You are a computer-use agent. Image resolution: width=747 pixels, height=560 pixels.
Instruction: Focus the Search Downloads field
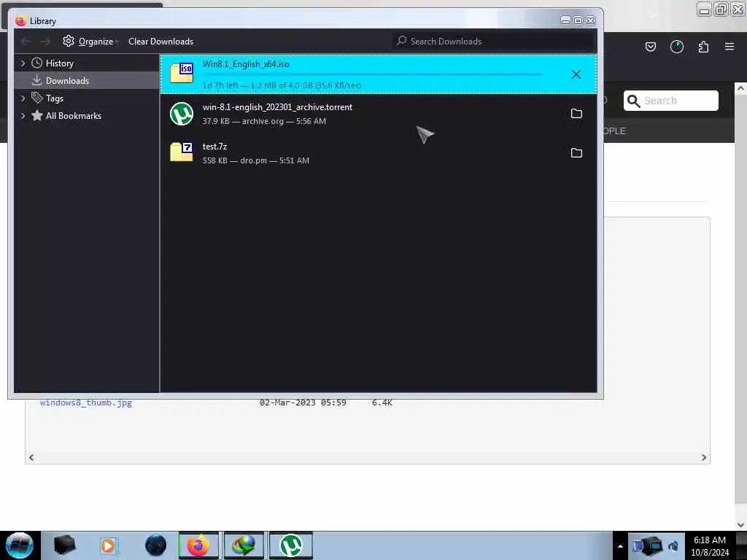pos(494,42)
